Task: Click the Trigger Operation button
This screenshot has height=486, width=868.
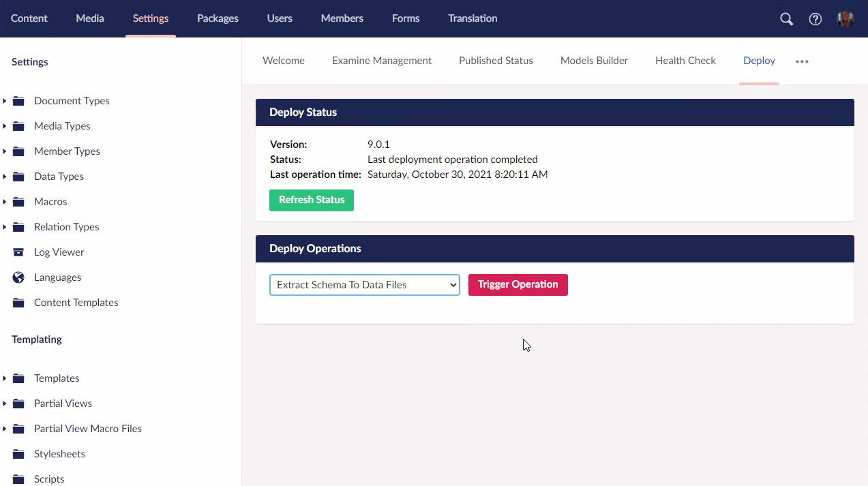Action: point(518,285)
